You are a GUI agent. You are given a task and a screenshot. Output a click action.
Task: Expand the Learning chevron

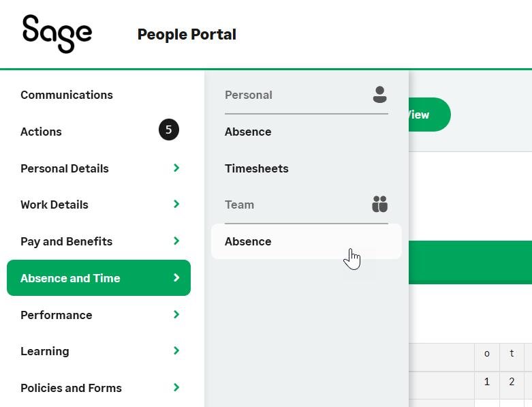coord(176,351)
